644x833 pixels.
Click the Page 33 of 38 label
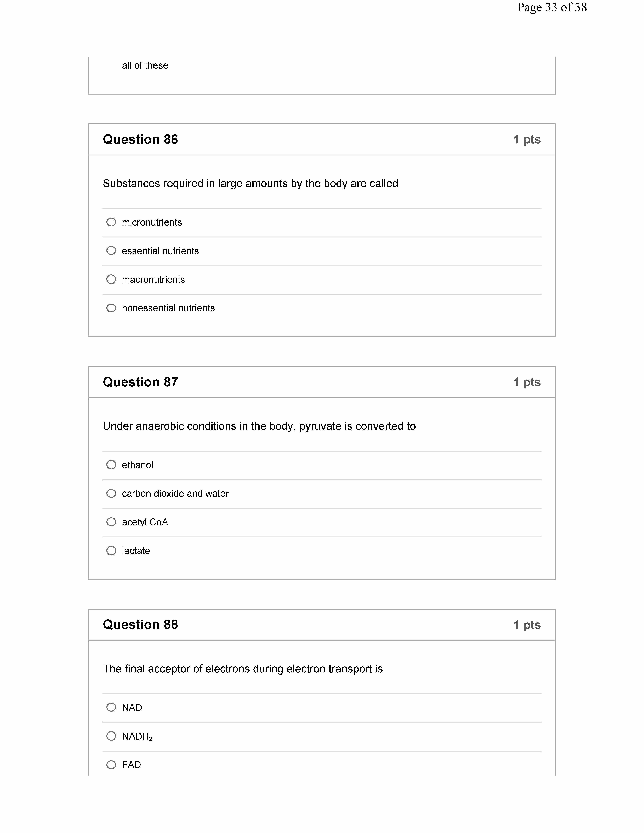point(552,8)
